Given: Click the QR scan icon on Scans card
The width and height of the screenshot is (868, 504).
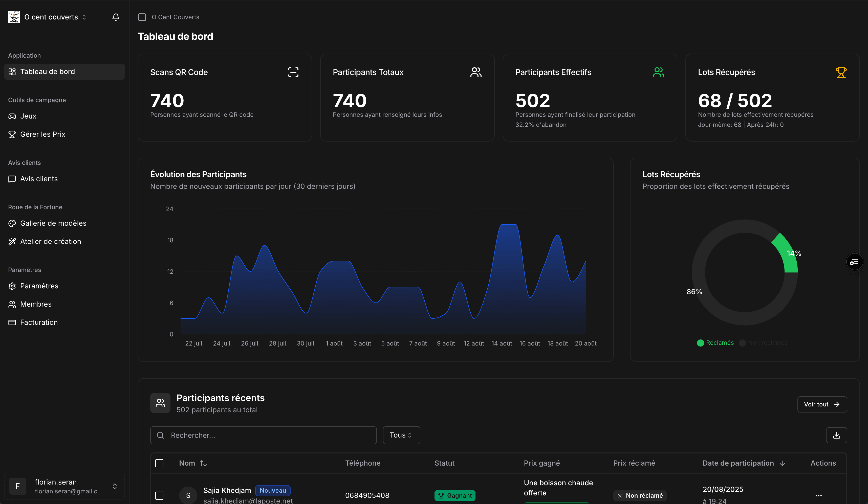Looking at the screenshot, I should pos(293,72).
